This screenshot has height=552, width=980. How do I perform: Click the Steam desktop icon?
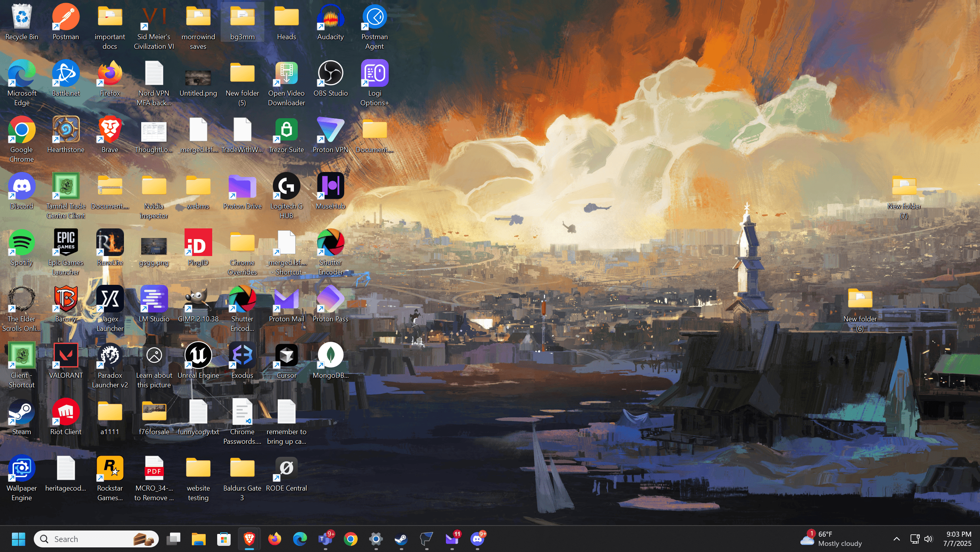(22, 417)
